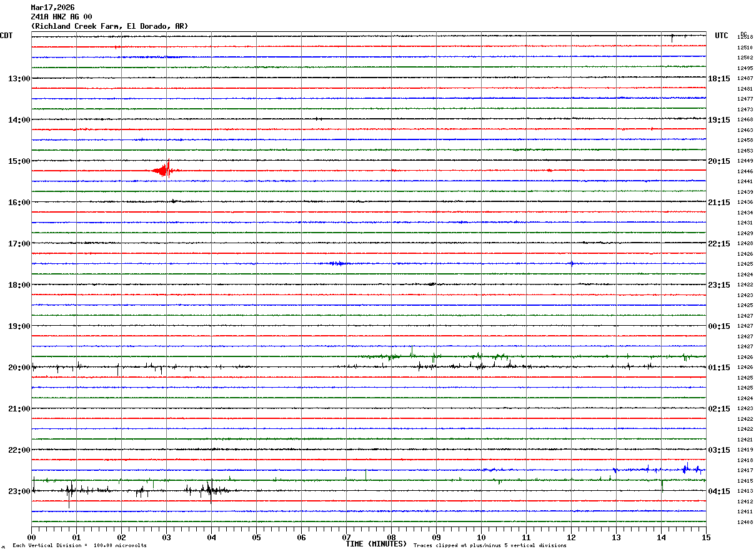Click the vertical division microvolts scale note

[x=79, y=546]
